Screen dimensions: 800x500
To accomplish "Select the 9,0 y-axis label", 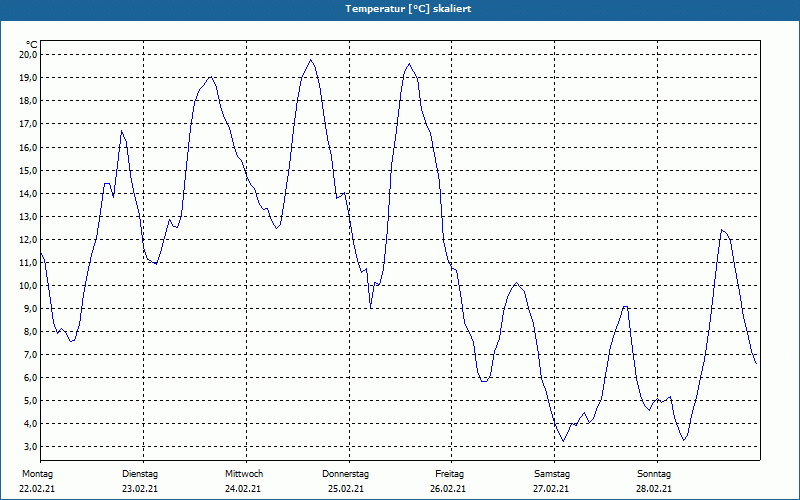I will [x=30, y=309].
